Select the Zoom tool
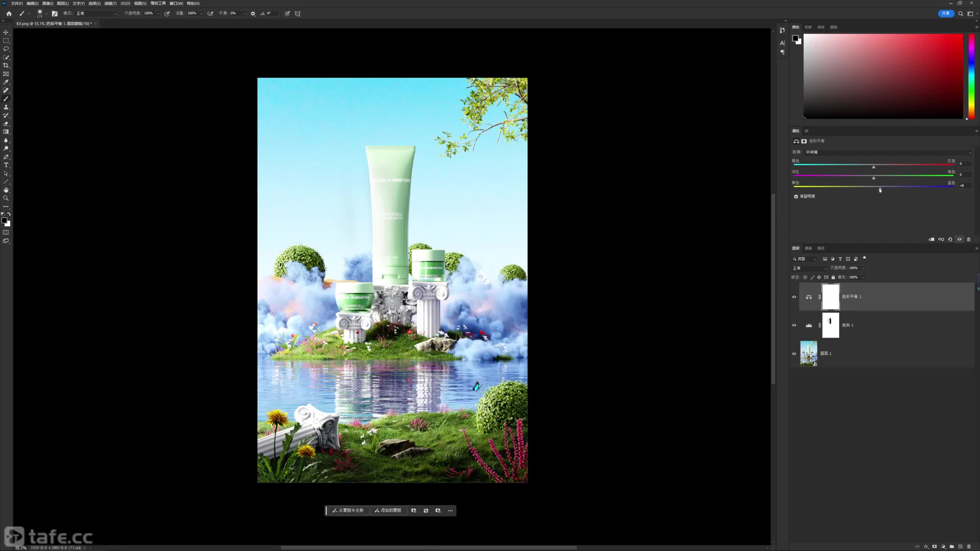This screenshot has width=980, height=551. click(x=6, y=198)
